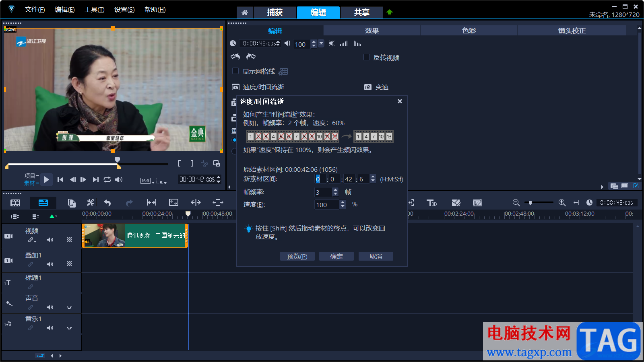Expand the voice track chevron

click(x=69, y=308)
